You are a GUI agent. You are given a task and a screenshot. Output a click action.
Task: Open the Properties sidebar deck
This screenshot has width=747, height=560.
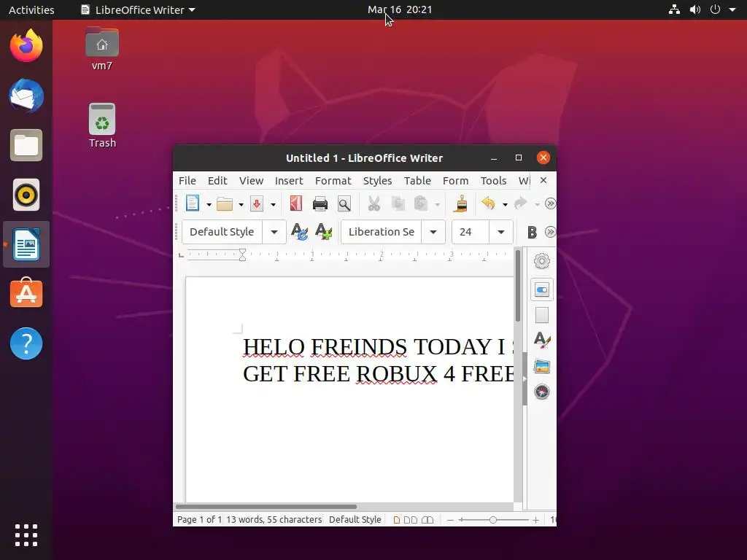[542, 290]
